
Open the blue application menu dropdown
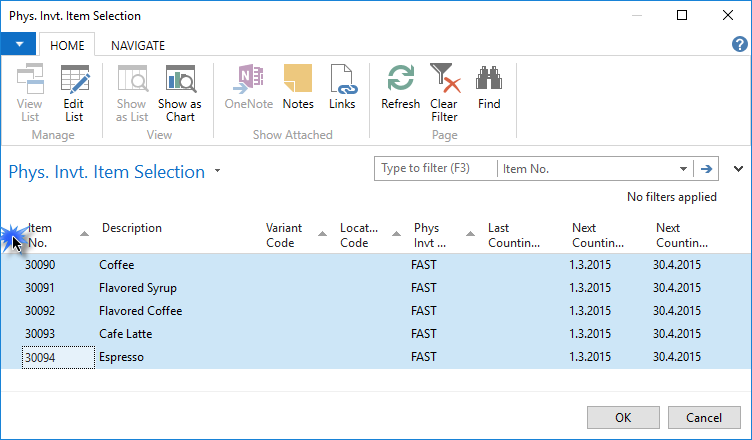[19, 45]
